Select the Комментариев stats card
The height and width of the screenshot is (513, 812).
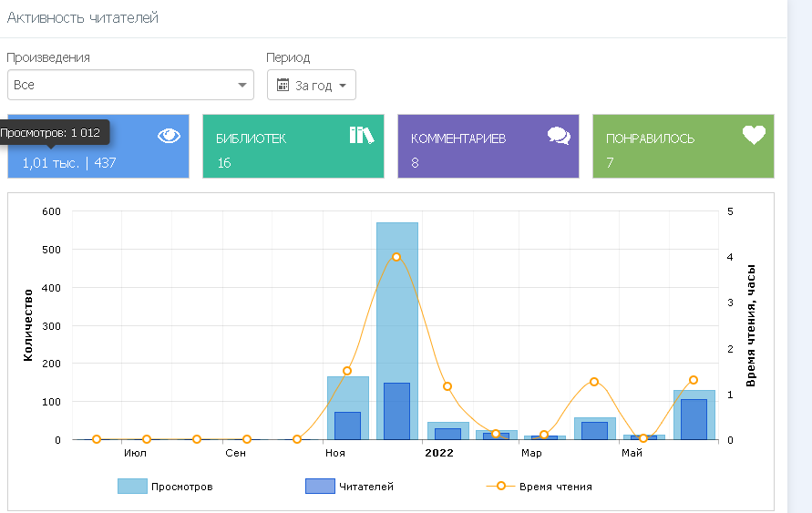[x=488, y=146]
